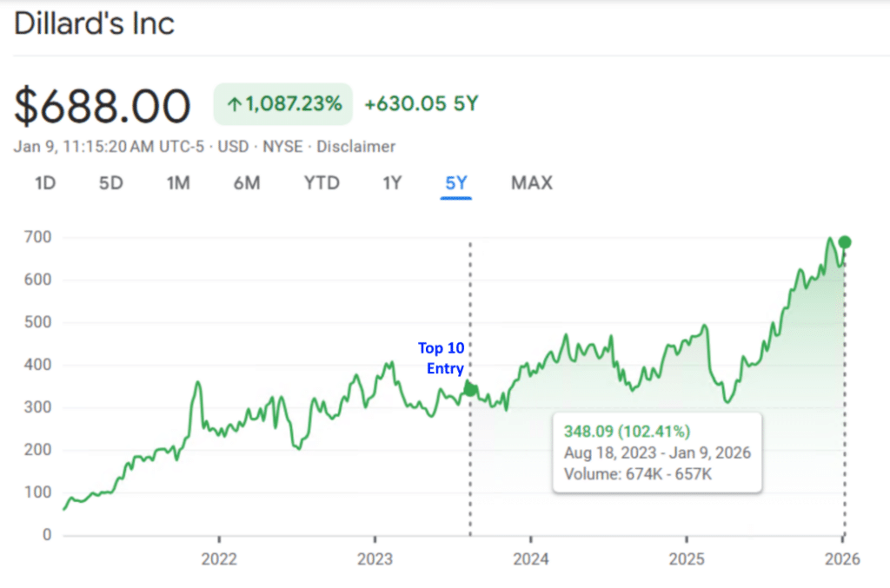
Task: Click the blue Top 10 Entry label
Action: coord(442,358)
